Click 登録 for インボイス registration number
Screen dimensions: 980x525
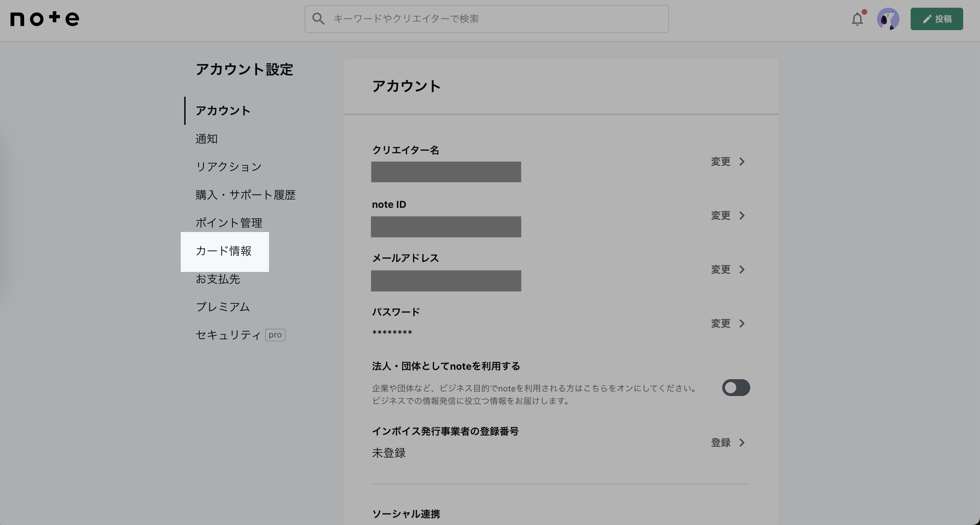click(x=728, y=443)
